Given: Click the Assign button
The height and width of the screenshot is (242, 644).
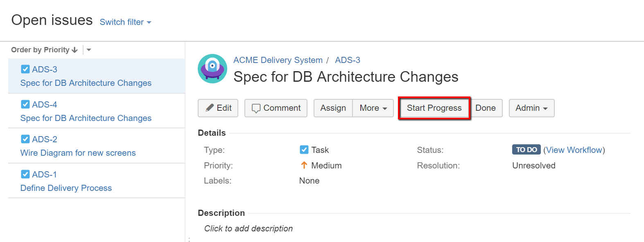Looking at the screenshot, I should [333, 108].
